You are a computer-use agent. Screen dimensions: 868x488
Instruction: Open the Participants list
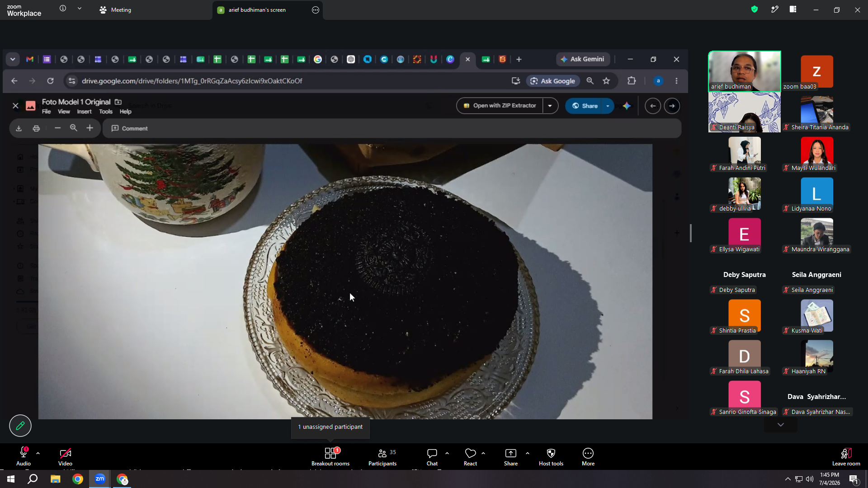click(382, 456)
